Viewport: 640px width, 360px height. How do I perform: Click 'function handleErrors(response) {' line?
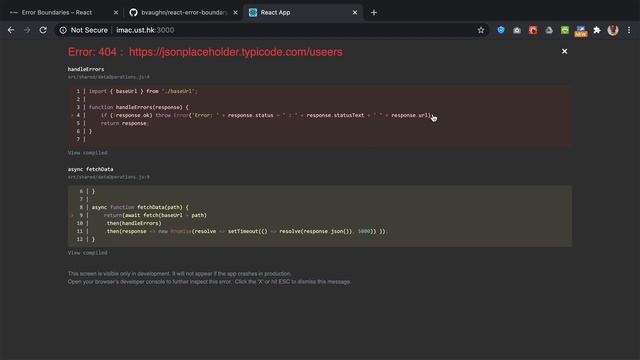pyautogui.click(x=139, y=107)
